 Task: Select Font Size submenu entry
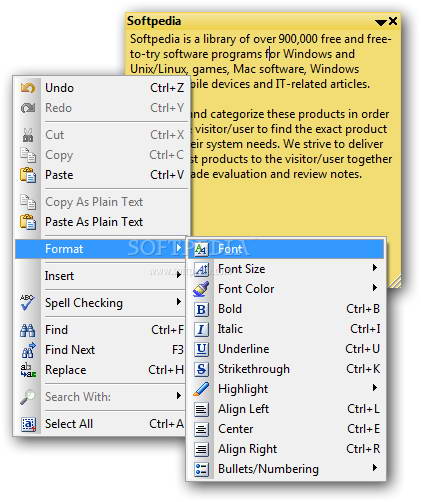[x=286, y=269]
